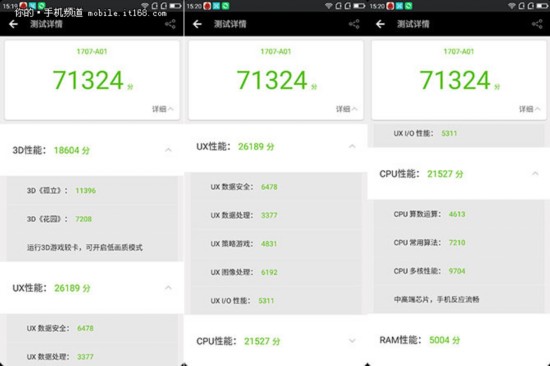
Task: Tap Wi-Fi status icon on left screen
Action: [x=145, y=6]
